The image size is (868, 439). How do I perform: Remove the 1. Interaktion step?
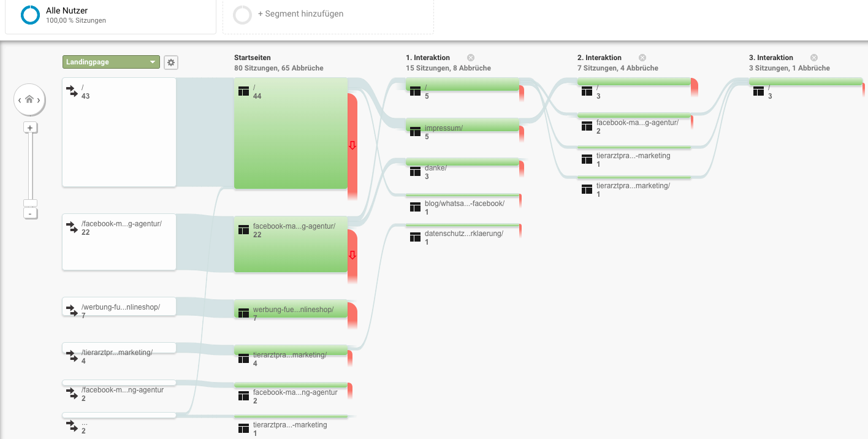tap(471, 58)
